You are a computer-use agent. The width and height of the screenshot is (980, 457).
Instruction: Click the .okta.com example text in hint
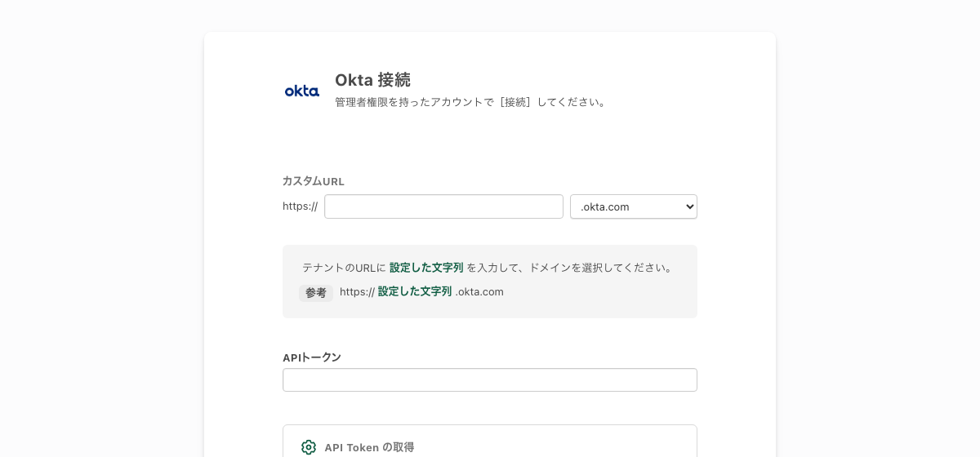pyautogui.click(x=479, y=291)
